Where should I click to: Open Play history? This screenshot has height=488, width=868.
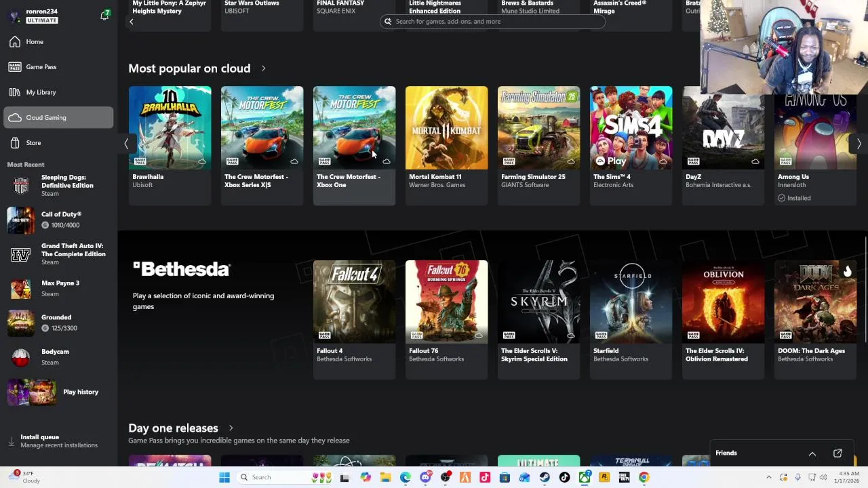(x=60, y=392)
